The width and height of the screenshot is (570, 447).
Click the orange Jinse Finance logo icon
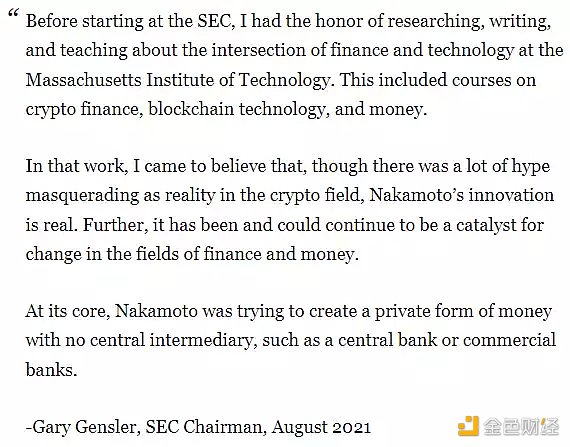[x=468, y=426]
